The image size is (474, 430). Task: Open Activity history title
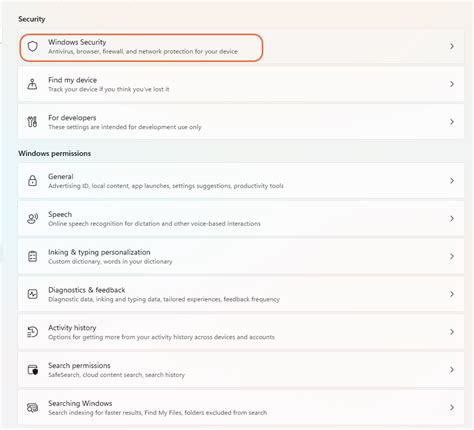72,328
